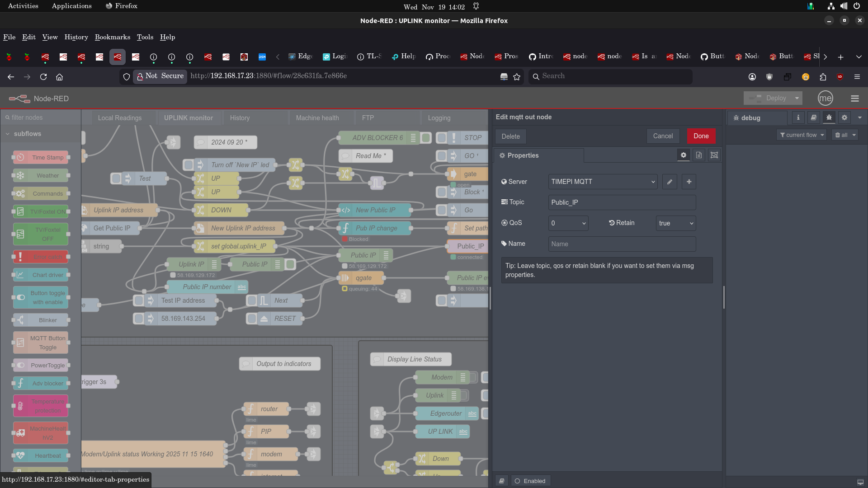Click the plus icon to add a new server
Image resolution: width=868 pixels, height=488 pixels.
click(x=689, y=182)
